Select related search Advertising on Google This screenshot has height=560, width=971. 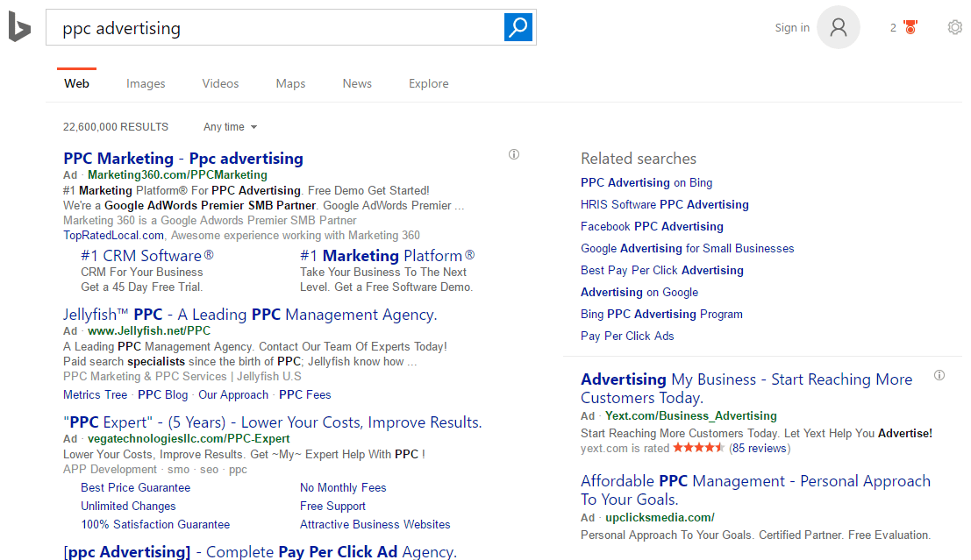click(x=639, y=292)
